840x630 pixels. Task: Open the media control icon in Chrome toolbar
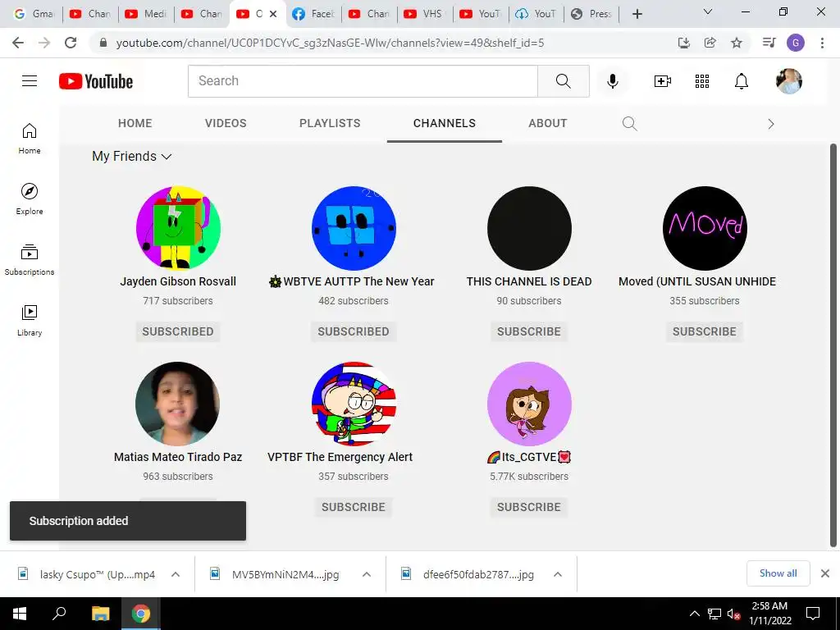[769, 43]
